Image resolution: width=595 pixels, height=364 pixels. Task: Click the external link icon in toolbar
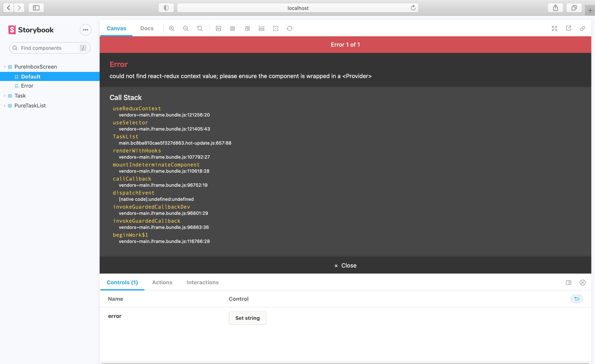point(569,29)
